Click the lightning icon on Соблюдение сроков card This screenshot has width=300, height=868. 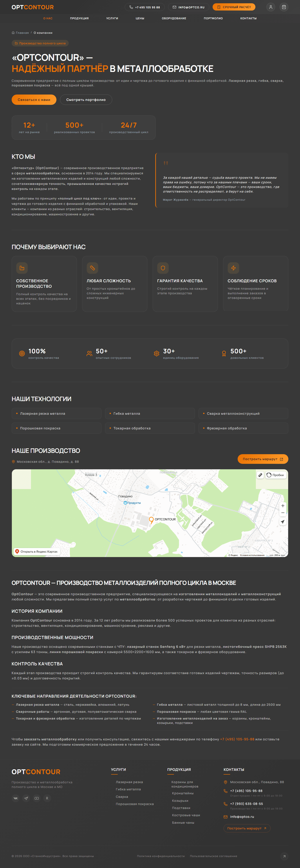click(x=233, y=268)
